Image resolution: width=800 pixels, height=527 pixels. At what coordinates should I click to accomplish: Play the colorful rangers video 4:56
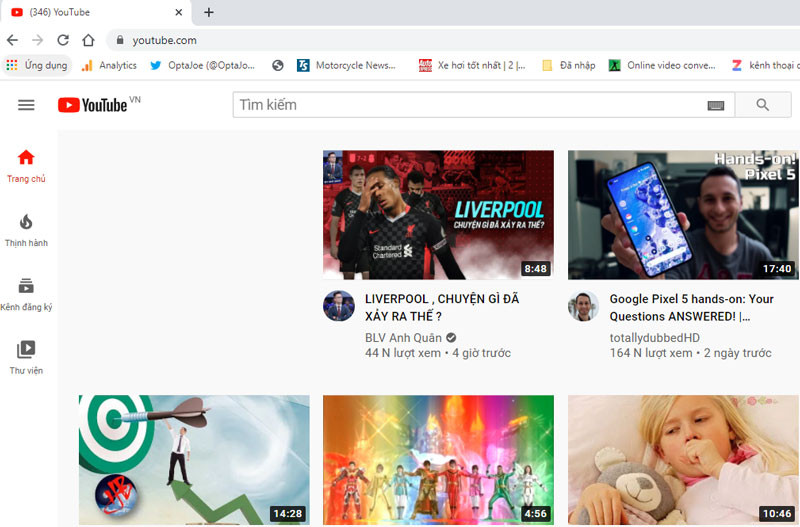(438, 460)
